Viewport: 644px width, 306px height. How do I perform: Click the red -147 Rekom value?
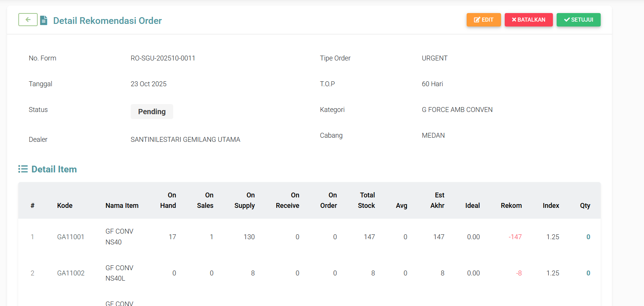pyautogui.click(x=515, y=237)
